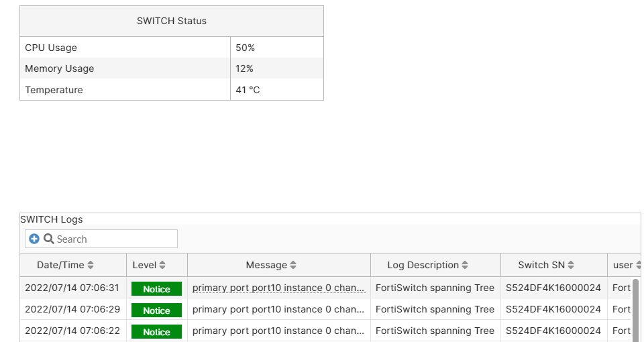Sort logs by Level arrows
644x342 pixels.
tap(162, 266)
